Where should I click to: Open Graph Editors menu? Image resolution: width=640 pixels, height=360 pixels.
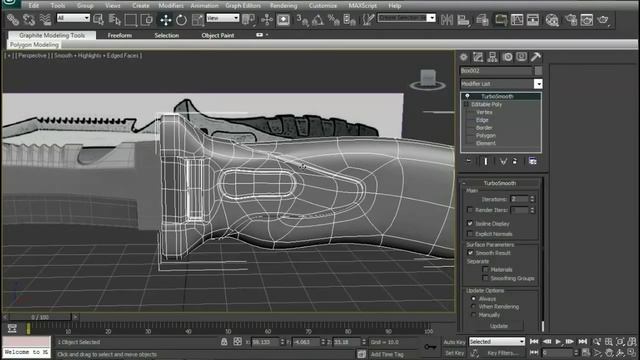pyautogui.click(x=243, y=6)
